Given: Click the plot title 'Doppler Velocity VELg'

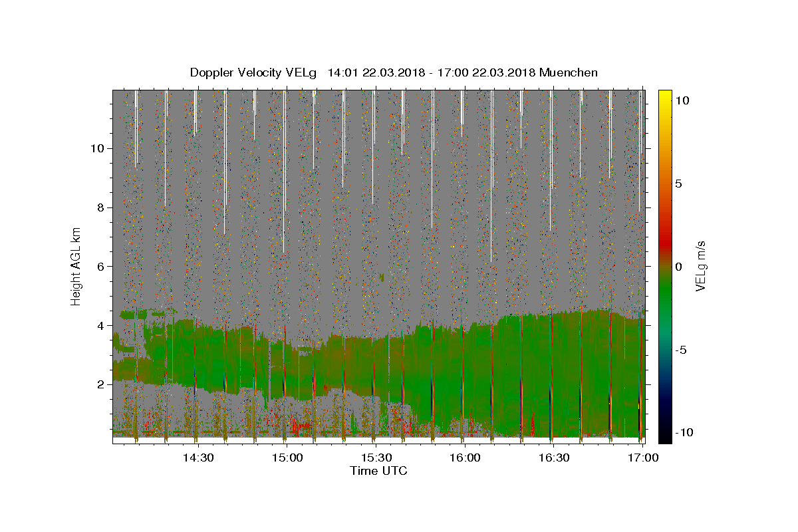Looking at the screenshot, I should (254, 73).
